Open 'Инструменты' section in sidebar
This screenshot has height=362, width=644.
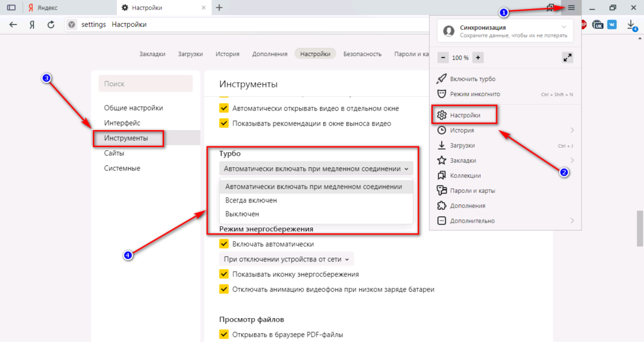[x=126, y=138]
